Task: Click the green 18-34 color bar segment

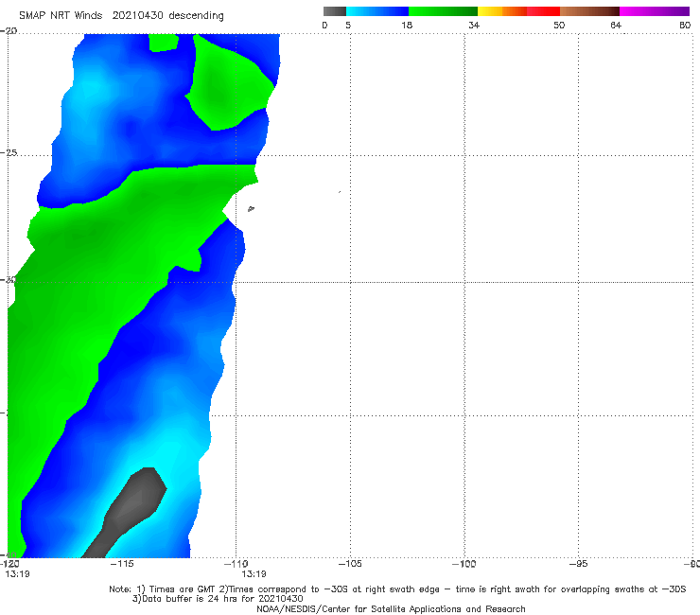Action: [443, 11]
